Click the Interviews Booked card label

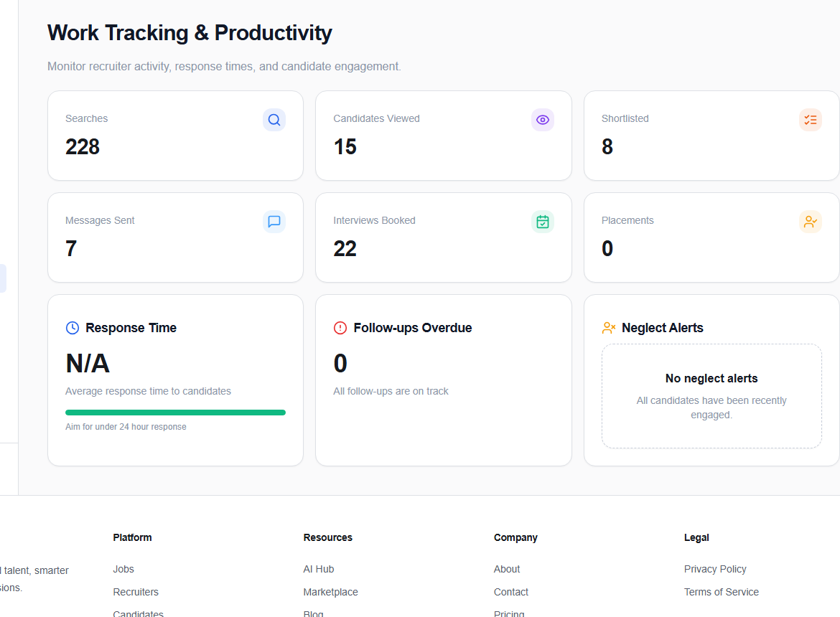coord(374,220)
